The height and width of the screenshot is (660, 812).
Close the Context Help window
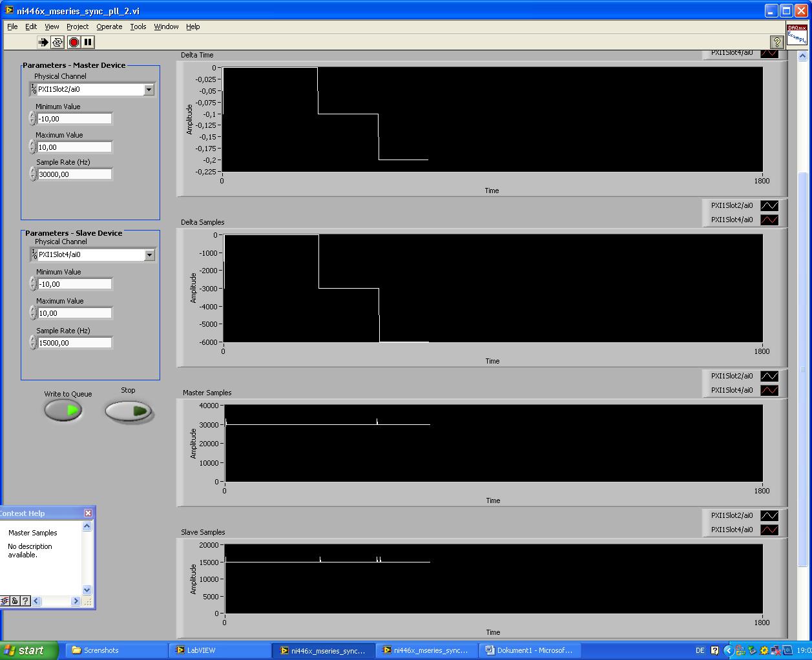coord(88,513)
